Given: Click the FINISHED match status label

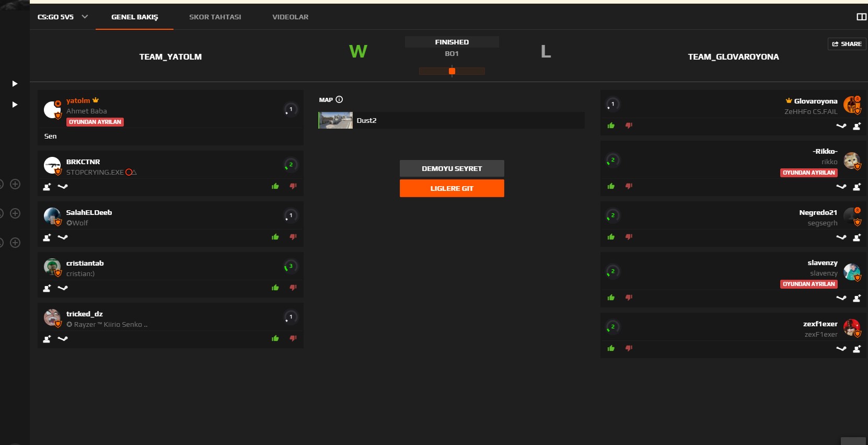Looking at the screenshot, I should 452,42.
